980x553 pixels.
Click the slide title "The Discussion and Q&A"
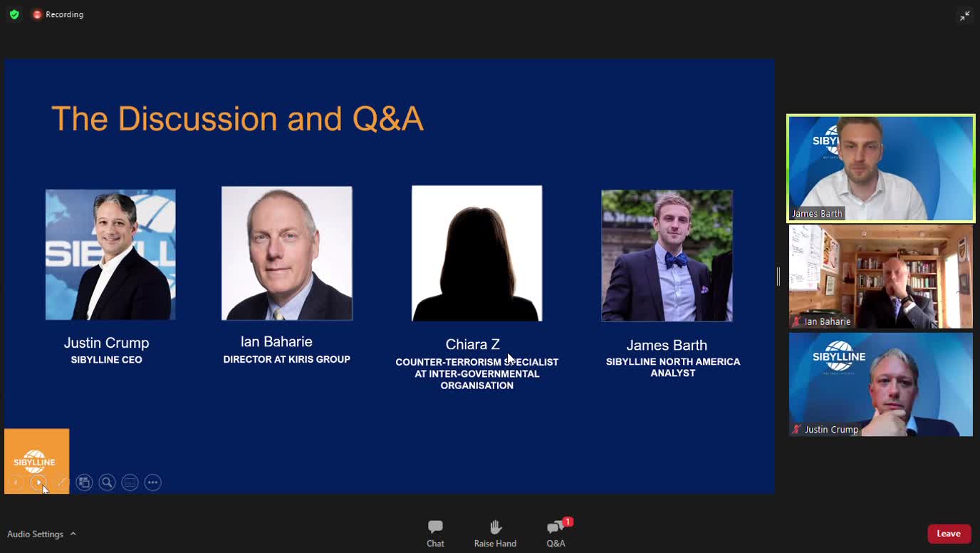tap(237, 119)
